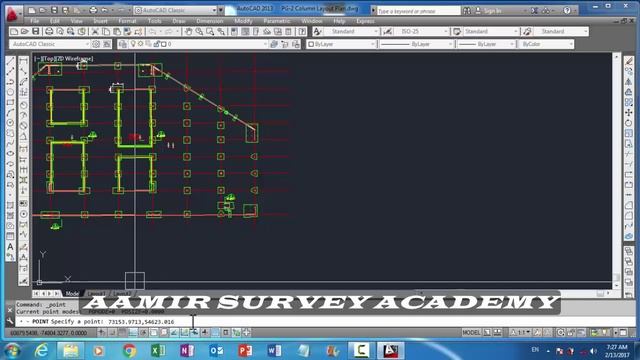Click the MODEL space button in status bar
This screenshot has height=360, width=640.
(471, 333)
